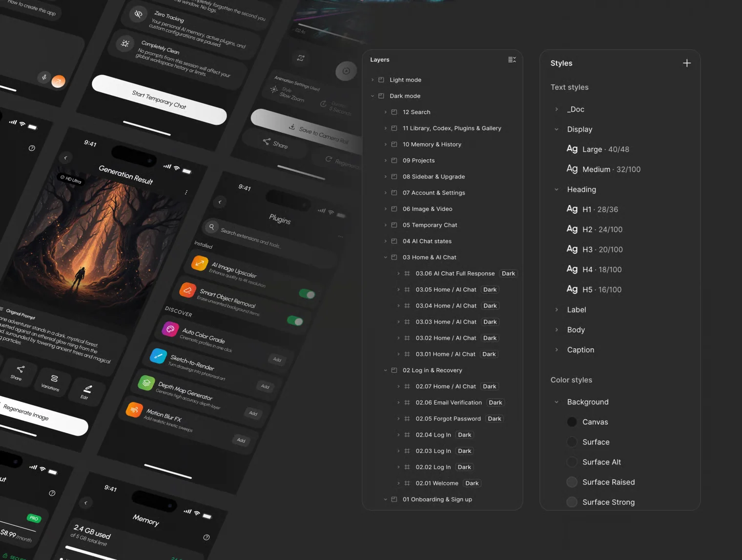Select the Medium · 32/100 display style
Viewport: 742px width, 560px height.
click(x=603, y=169)
